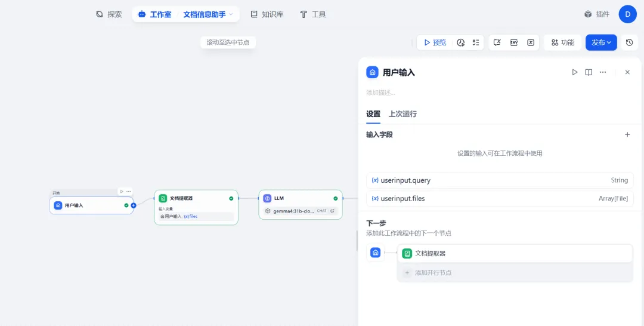Open the ENV environment variables icon

click(x=514, y=42)
